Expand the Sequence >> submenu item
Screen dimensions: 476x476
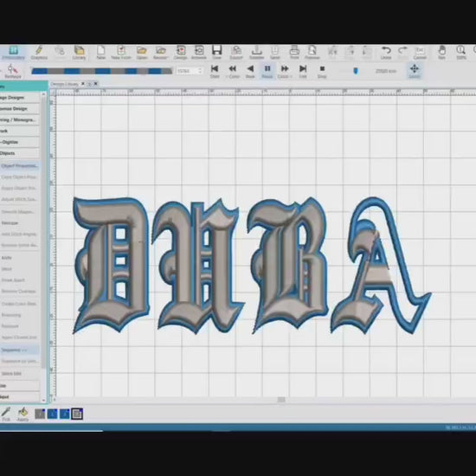(x=20, y=350)
